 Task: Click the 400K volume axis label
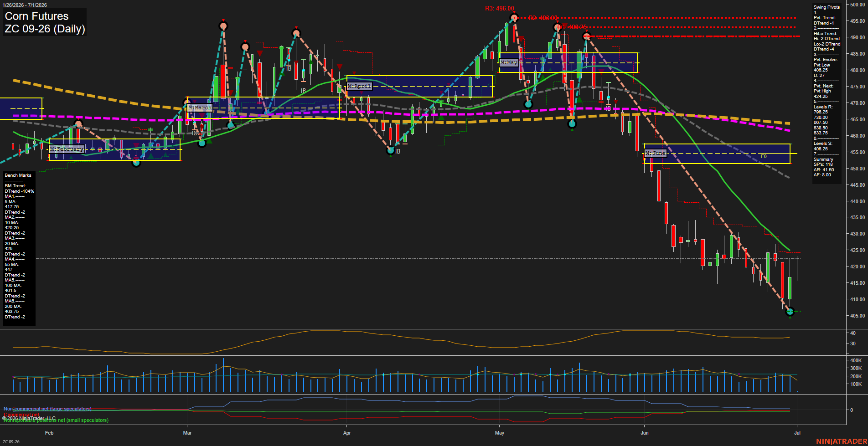click(x=856, y=360)
